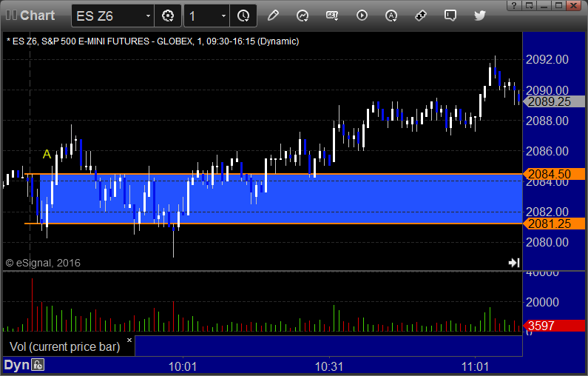
Task: Click the orange 2084.50 price marker
Action: point(555,174)
